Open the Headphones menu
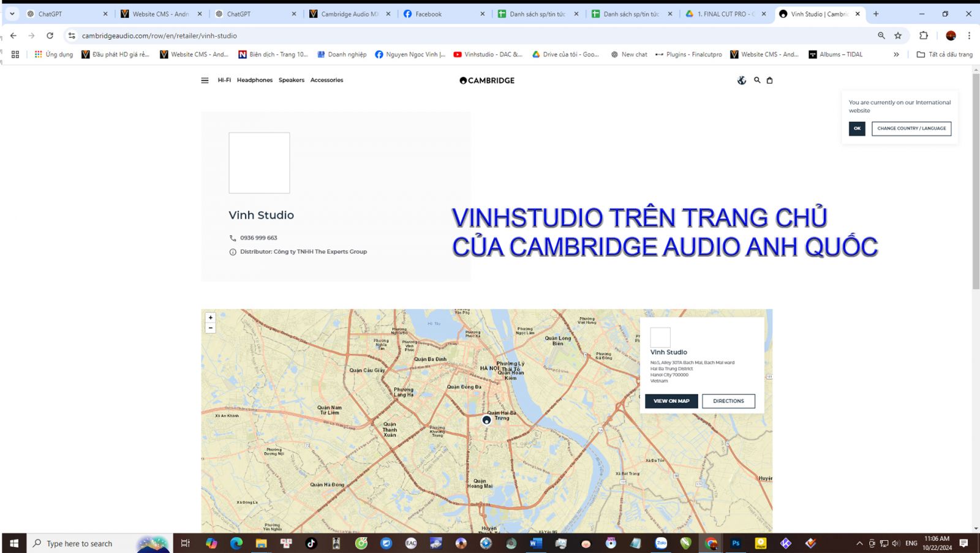This screenshot has width=980, height=553. point(255,80)
